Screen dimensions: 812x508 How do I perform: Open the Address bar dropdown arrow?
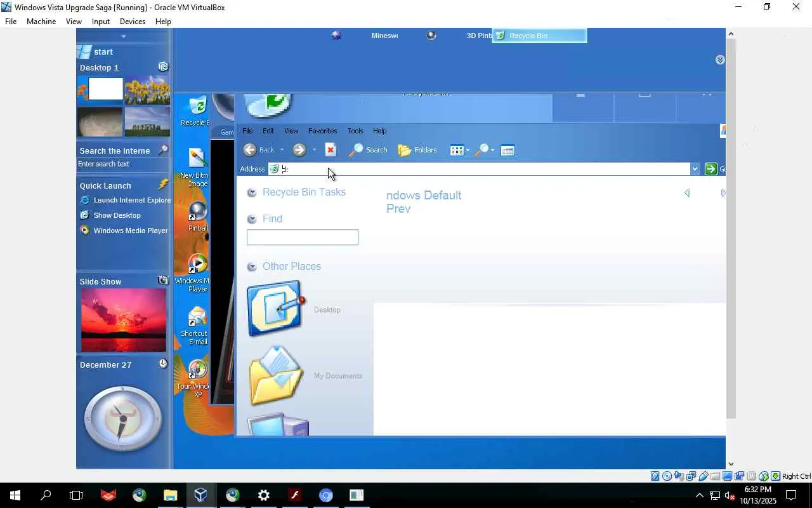click(x=695, y=169)
